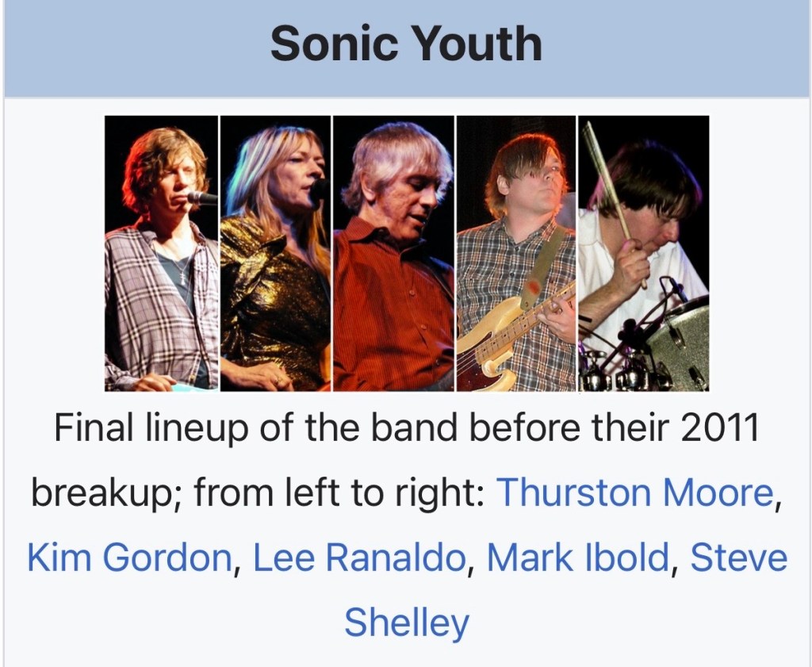Click the raised drumstick in drummer photo
The height and width of the screenshot is (667, 812).
click(x=606, y=178)
